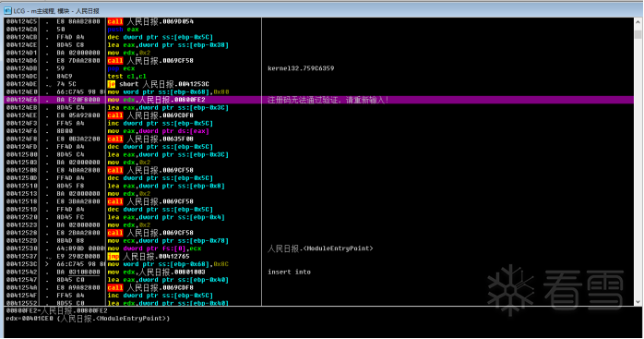644x339 pixels.
Task: Select 'mov word ptr ss:[ebp-0x68],0x80' row
Action: pos(168,91)
